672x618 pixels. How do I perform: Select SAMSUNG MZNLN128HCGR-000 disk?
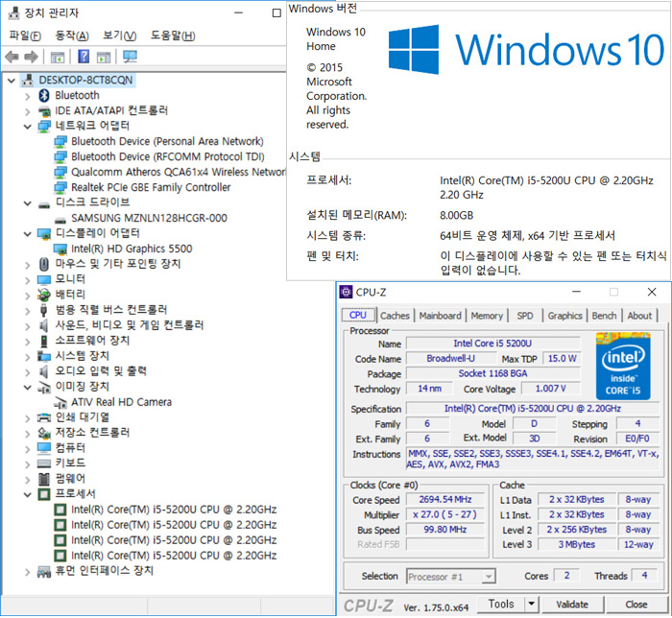click(149, 218)
